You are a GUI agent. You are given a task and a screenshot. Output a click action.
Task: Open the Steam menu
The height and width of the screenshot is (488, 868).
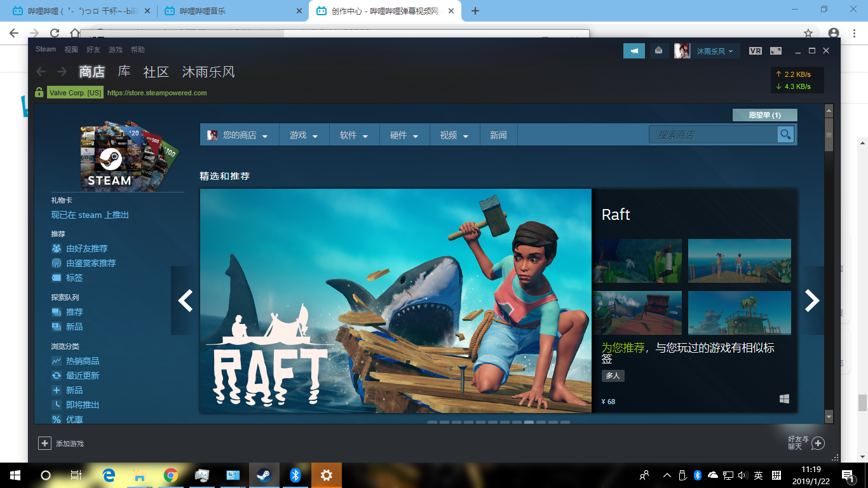[46, 50]
